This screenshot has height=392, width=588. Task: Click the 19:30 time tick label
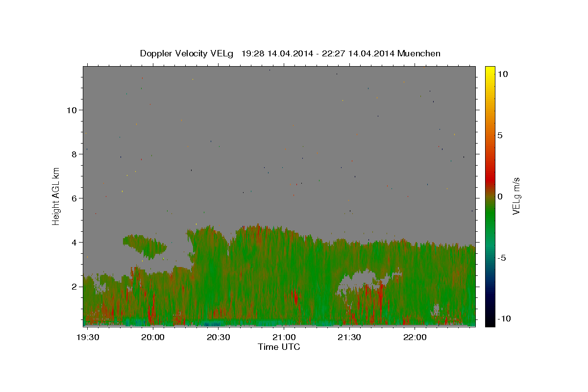(x=89, y=337)
